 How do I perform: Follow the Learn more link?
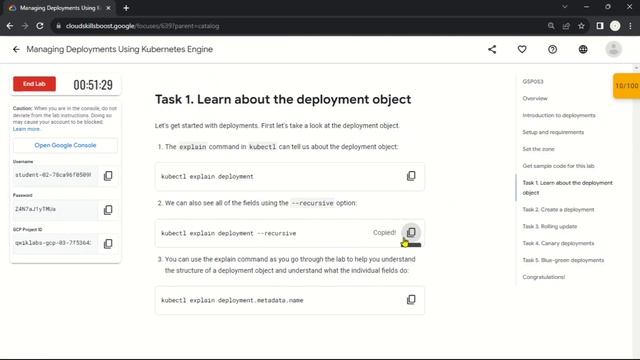click(x=27, y=129)
